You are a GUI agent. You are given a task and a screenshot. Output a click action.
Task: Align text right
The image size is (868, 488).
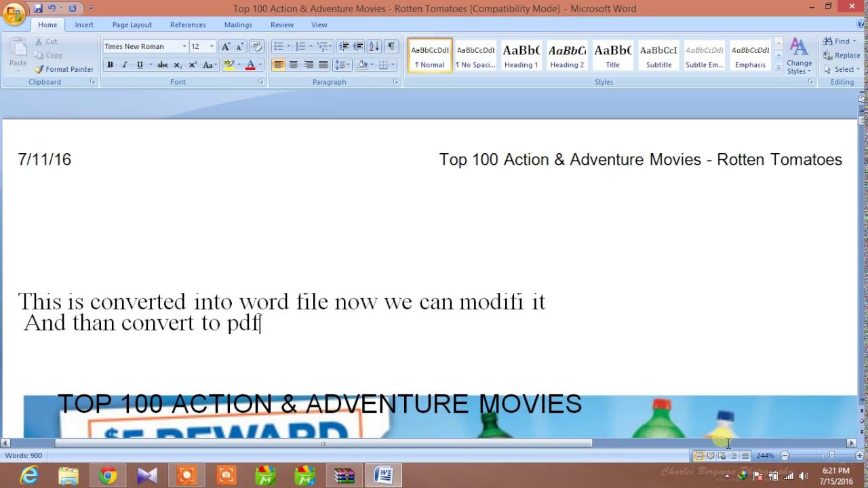tap(309, 65)
